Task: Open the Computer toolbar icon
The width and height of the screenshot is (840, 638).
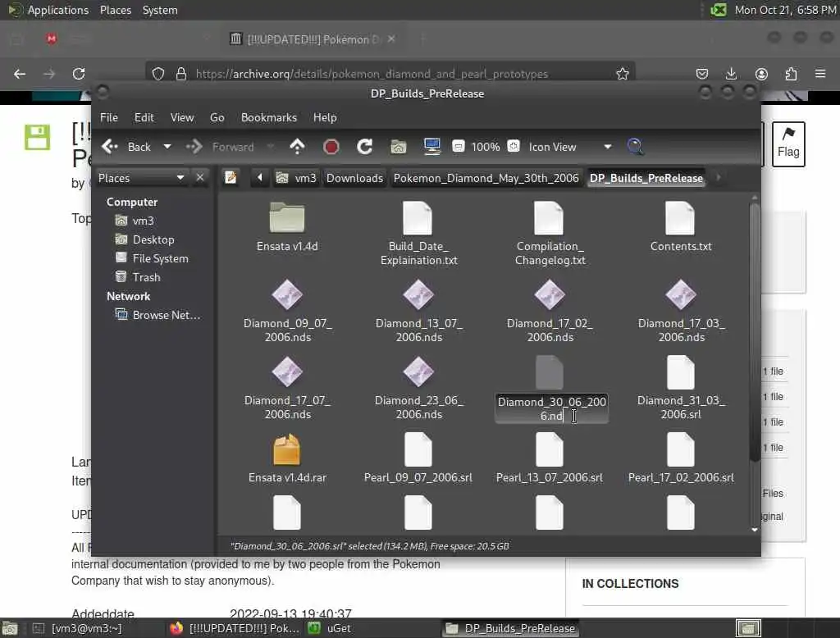Action: (431, 146)
